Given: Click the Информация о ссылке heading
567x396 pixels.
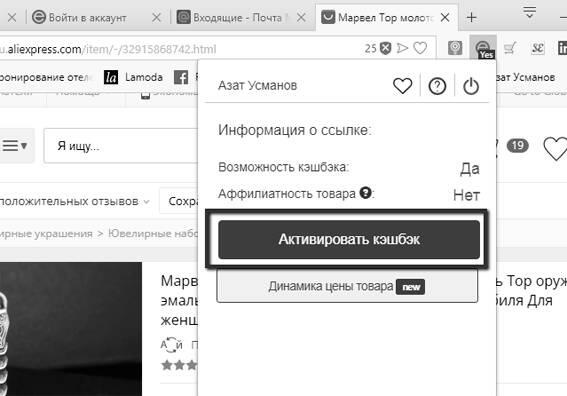Looking at the screenshot, I should 294,130.
